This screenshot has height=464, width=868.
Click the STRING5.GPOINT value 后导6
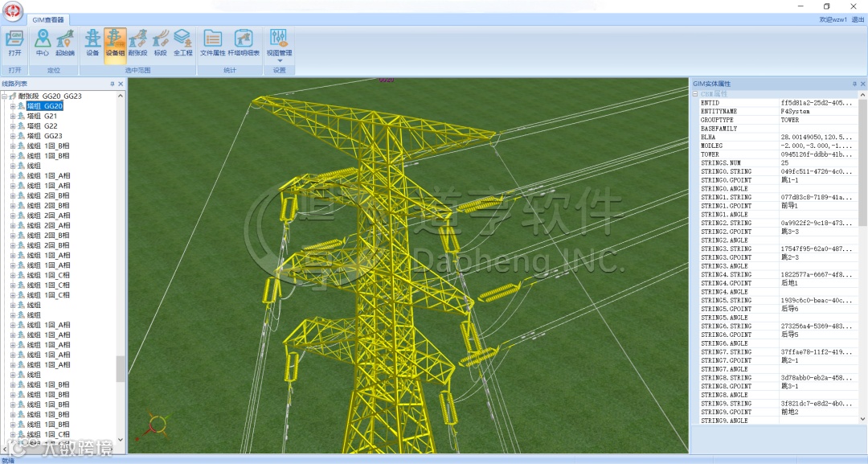pyautogui.click(x=789, y=309)
